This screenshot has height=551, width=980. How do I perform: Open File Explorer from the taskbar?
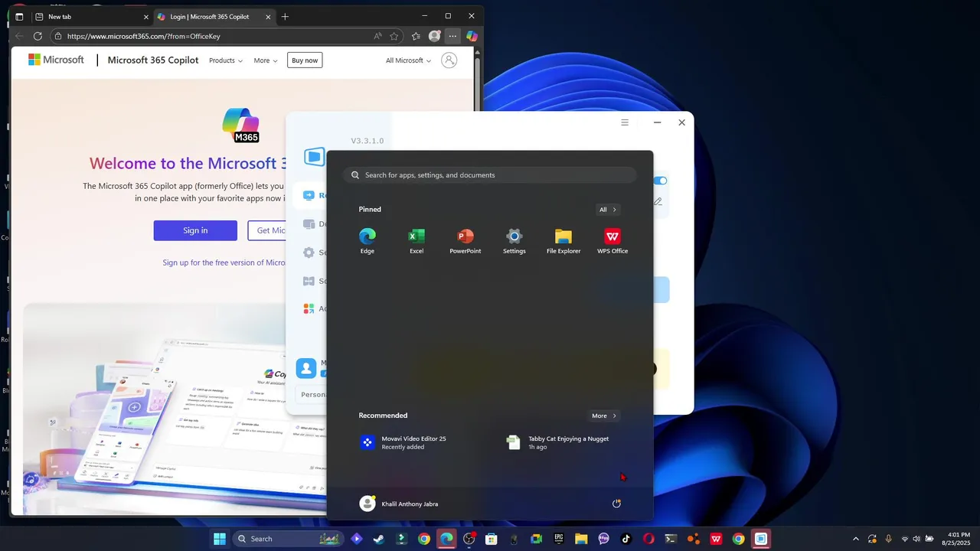pos(581,539)
